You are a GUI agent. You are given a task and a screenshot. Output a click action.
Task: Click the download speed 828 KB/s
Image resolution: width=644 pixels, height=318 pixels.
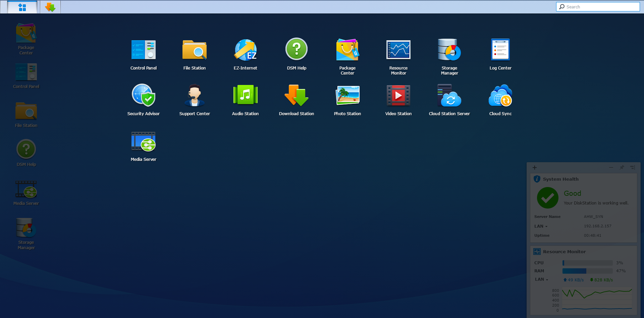pos(601,280)
